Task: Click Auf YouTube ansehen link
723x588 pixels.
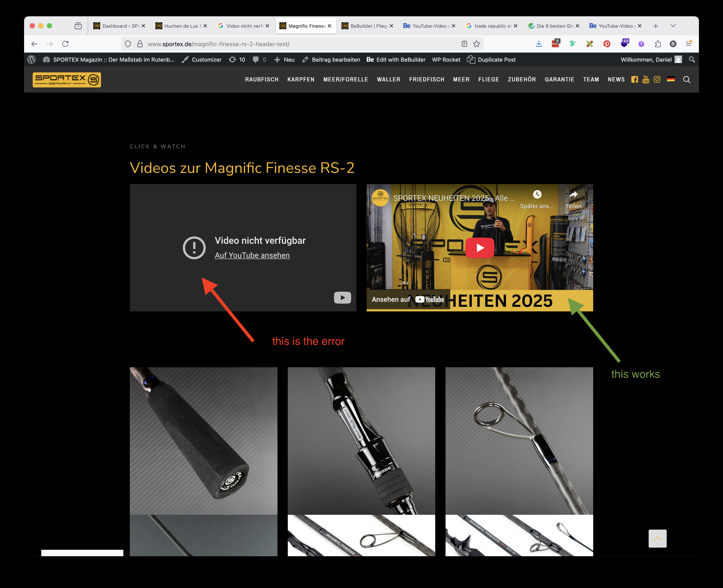Action: (x=252, y=255)
